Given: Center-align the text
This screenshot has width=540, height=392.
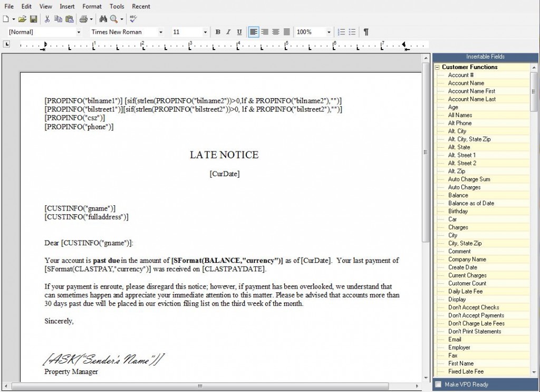Looking at the screenshot, I should (x=275, y=32).
